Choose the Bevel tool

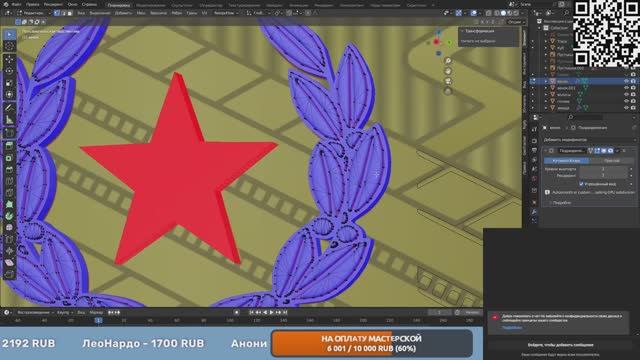tap(9, 169)
